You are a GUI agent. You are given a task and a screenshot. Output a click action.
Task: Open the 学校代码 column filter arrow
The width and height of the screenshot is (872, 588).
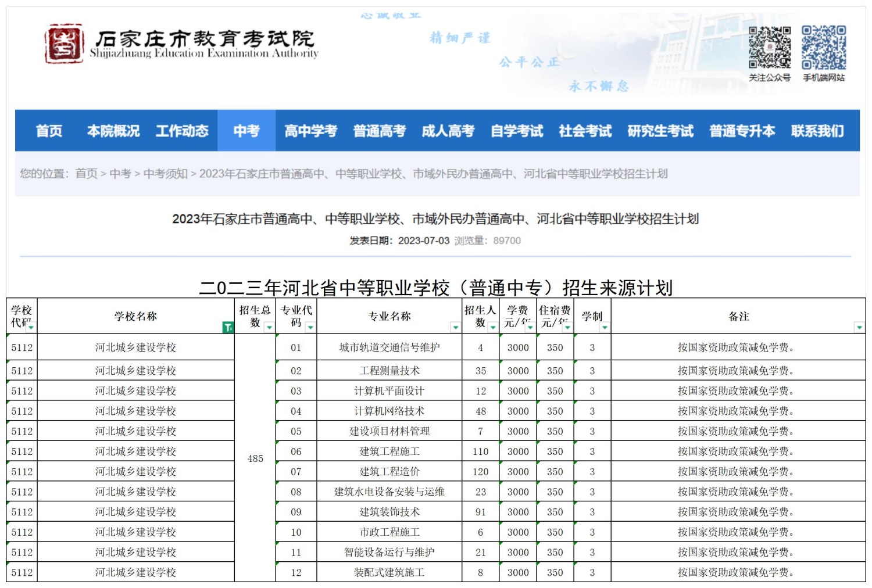[31, 328]
